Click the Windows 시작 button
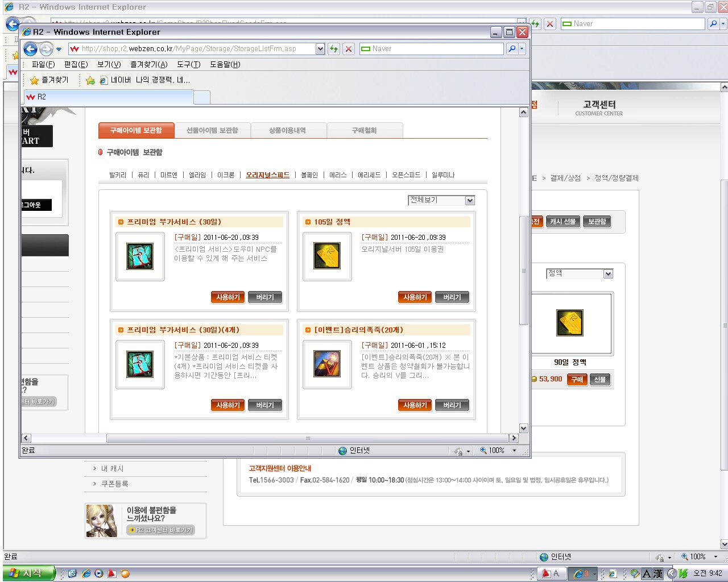This screenshot has height=582, width=728. pos(28,573)
